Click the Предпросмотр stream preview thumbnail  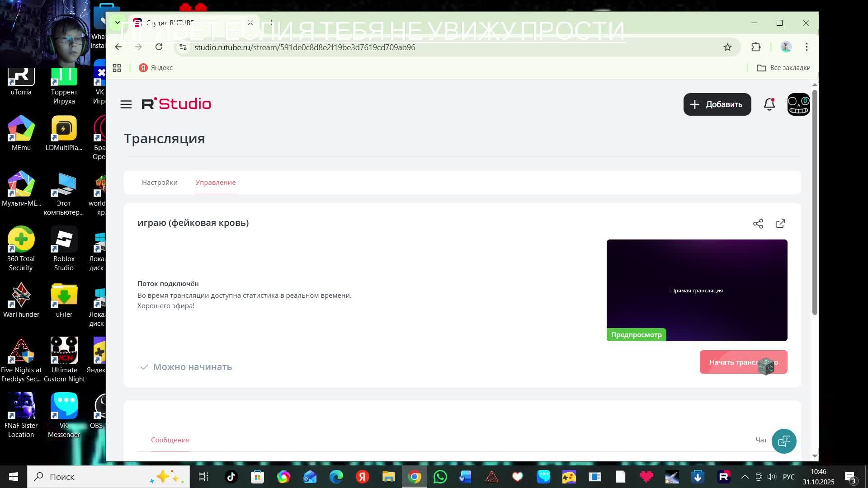697,290
